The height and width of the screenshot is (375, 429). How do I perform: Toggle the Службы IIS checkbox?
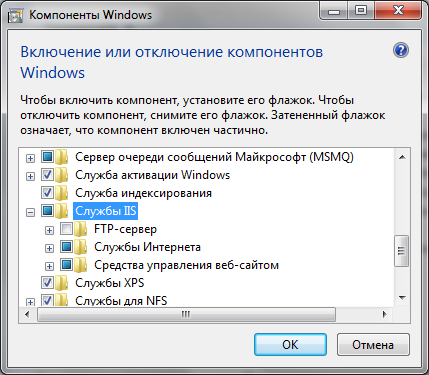point(47,210)
